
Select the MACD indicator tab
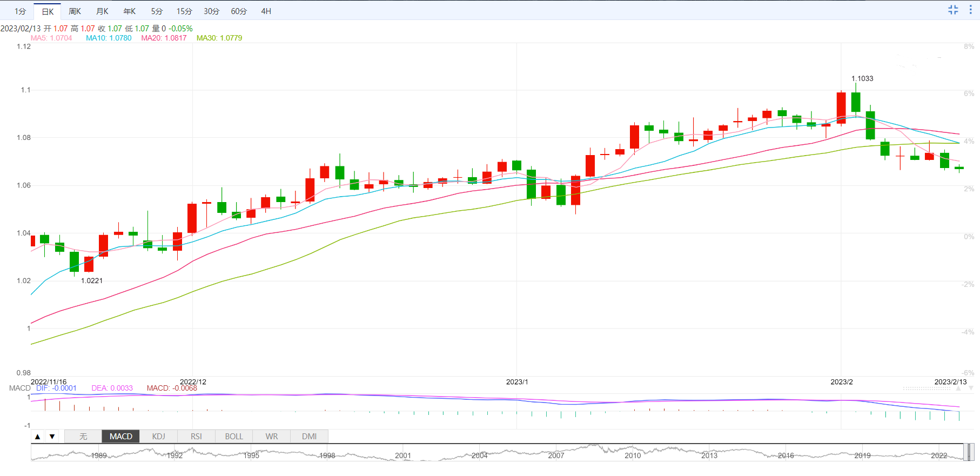coord(120,437)
